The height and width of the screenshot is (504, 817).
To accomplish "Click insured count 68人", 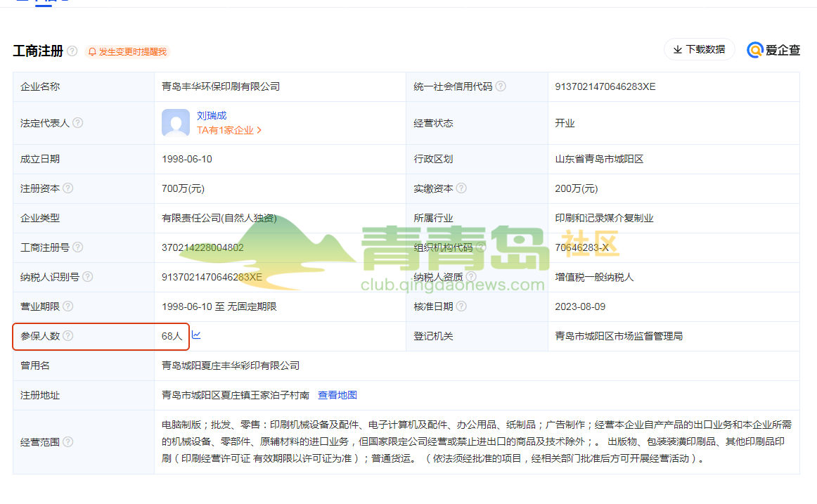I will 172,336.
